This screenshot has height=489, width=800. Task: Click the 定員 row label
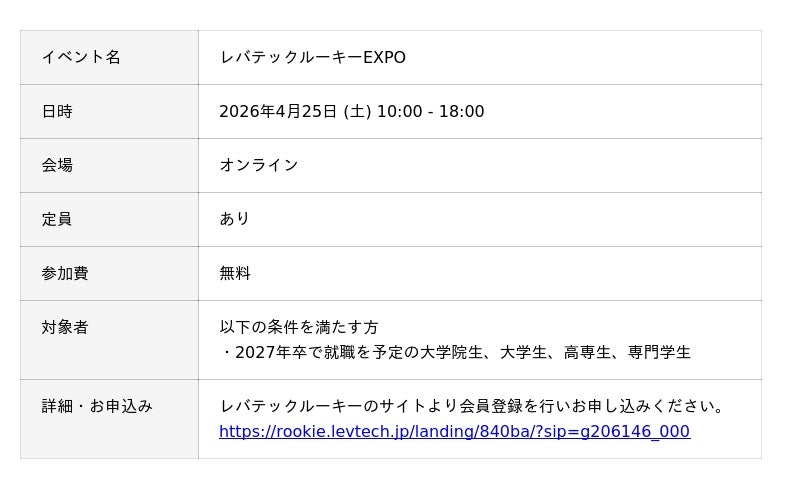57,220
